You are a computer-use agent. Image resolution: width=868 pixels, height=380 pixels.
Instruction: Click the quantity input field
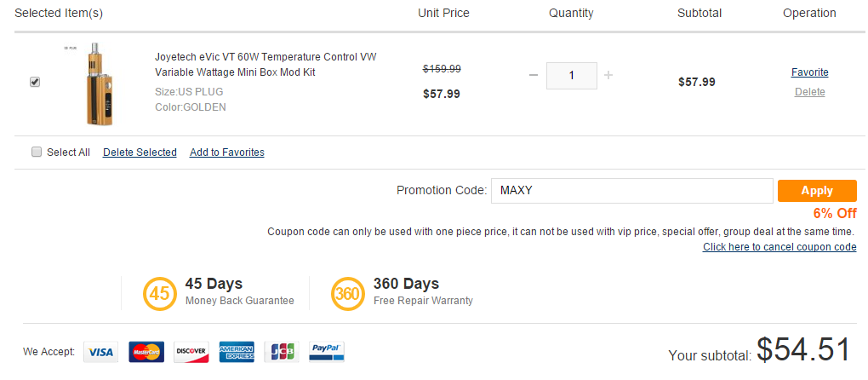(x=571, y=75)
